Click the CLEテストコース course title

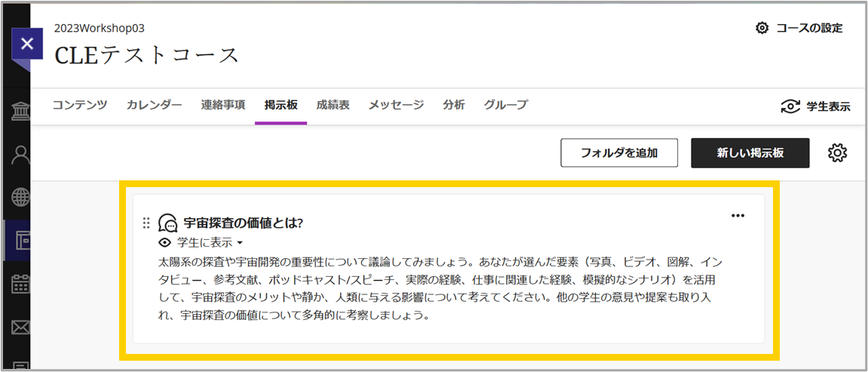point(147,55)
